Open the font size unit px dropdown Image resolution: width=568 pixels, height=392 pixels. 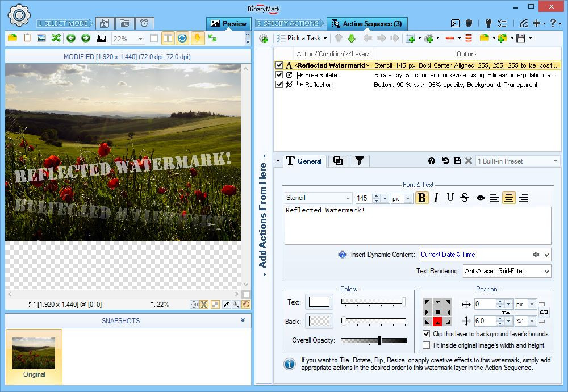click(x=408, y=198)
